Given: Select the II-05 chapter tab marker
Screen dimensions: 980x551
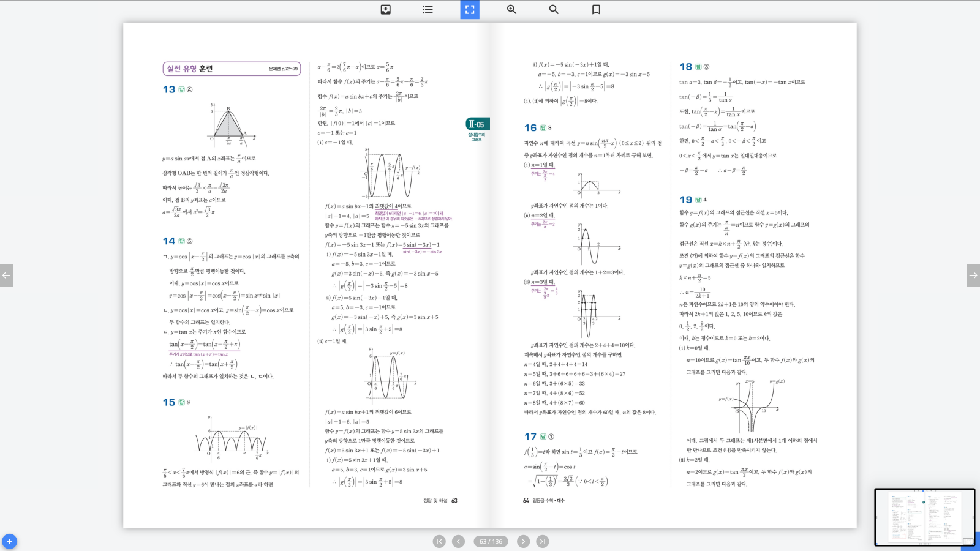Looking at the screenshot, I should point(477,124).
